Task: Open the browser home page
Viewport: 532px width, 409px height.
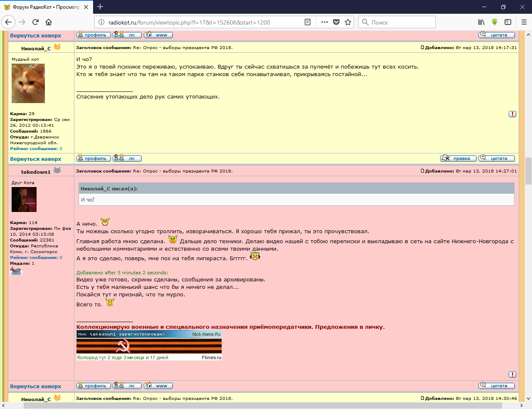Action: click(49, 22)
